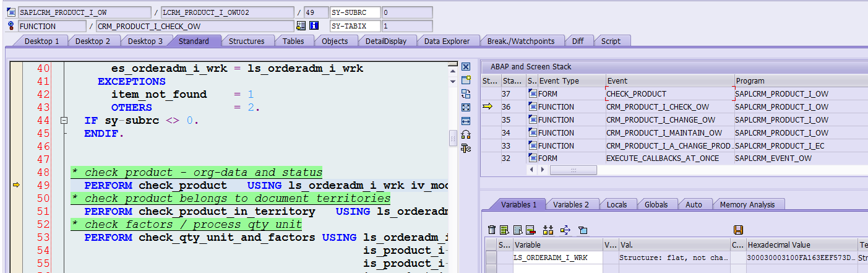This screenshot has width=868, height=273.
Task: Click the headset services-of-tool icon
Action: pos(466,134)
